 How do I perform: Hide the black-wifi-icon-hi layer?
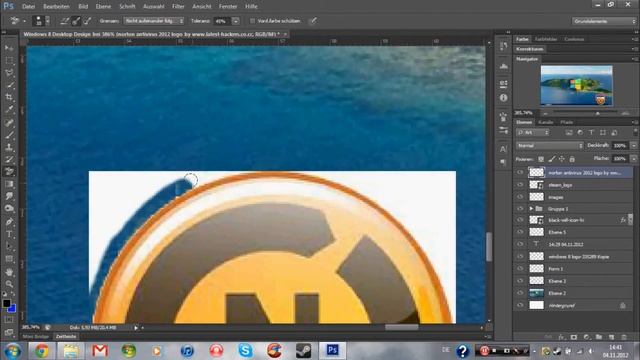click(x=520, y=220)
